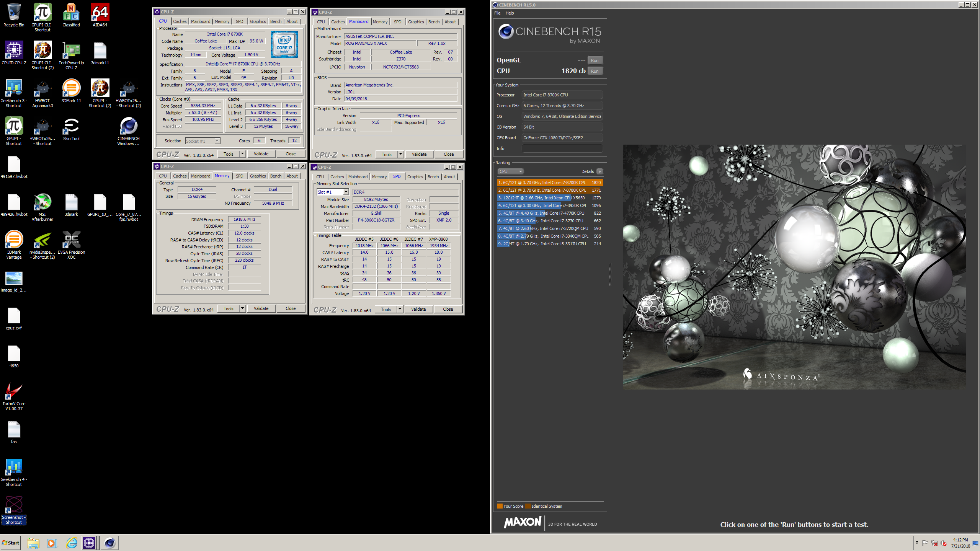Select the Core_i7_87... fps.hwbot file
The height and width of the screenshot is (551, 980).
[x=129, y=207]
